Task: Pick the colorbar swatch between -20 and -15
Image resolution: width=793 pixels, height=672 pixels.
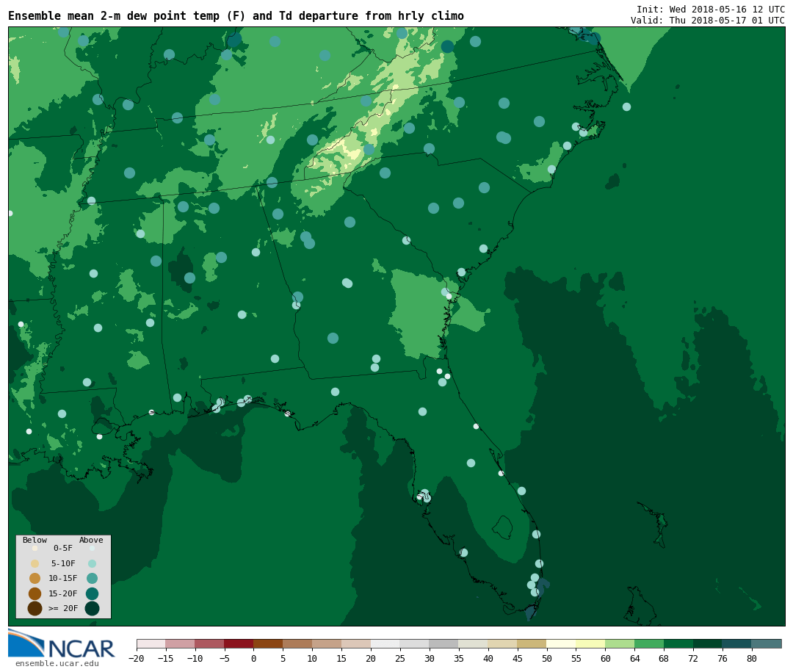Action: point(151,644)
